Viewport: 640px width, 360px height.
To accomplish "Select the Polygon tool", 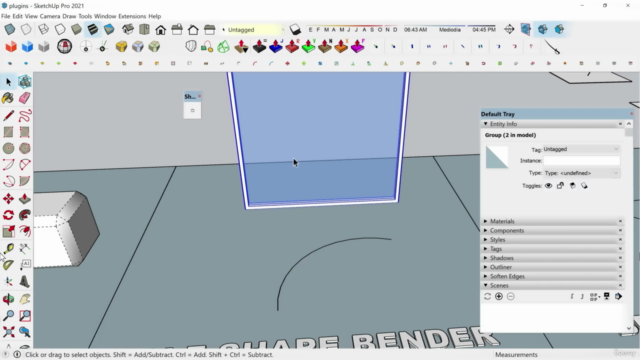I will coord(24,148).
